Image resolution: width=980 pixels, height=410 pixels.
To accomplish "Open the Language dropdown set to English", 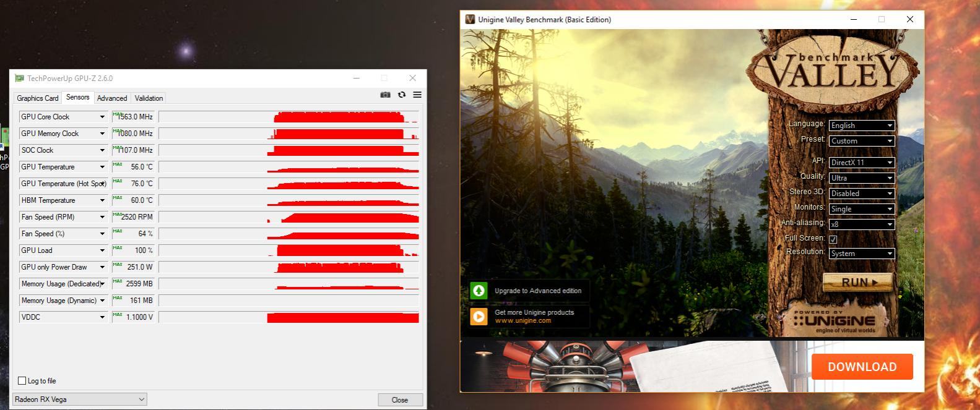I will [x=862, y=126].
